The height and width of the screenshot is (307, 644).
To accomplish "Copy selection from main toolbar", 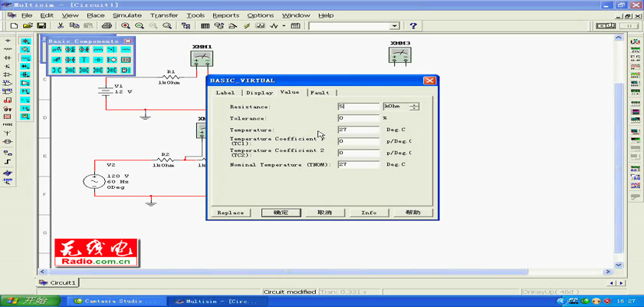I will click(x=74, y=25).
